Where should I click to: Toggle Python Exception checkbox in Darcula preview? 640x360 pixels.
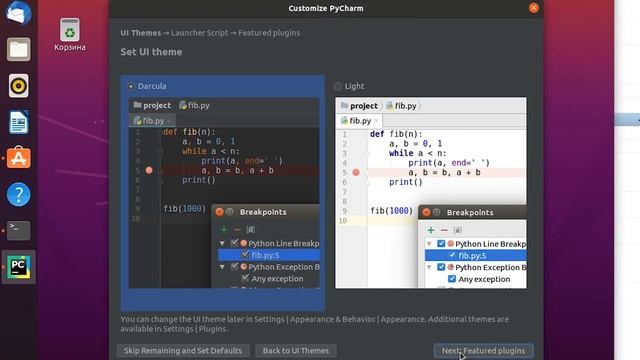234,267
